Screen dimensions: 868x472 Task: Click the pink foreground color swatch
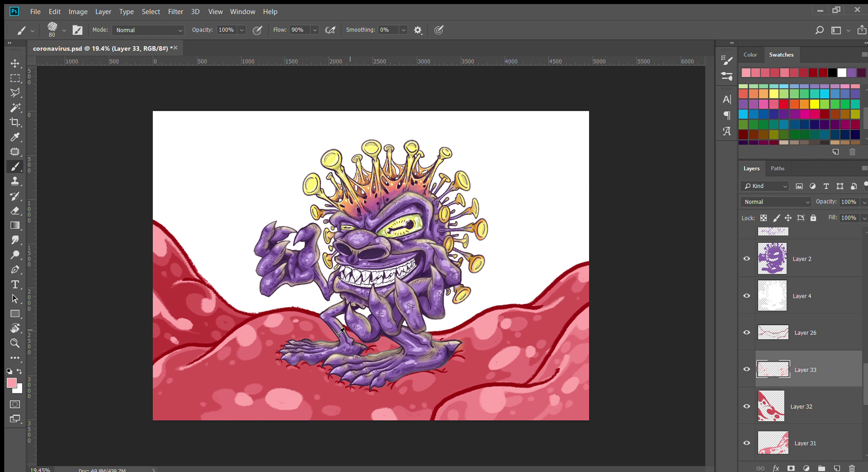point(12,383)
